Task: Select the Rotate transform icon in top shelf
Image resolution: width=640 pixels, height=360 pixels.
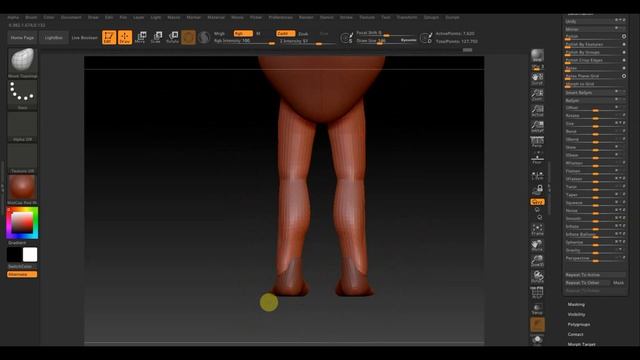Action: tap(172, 37)
